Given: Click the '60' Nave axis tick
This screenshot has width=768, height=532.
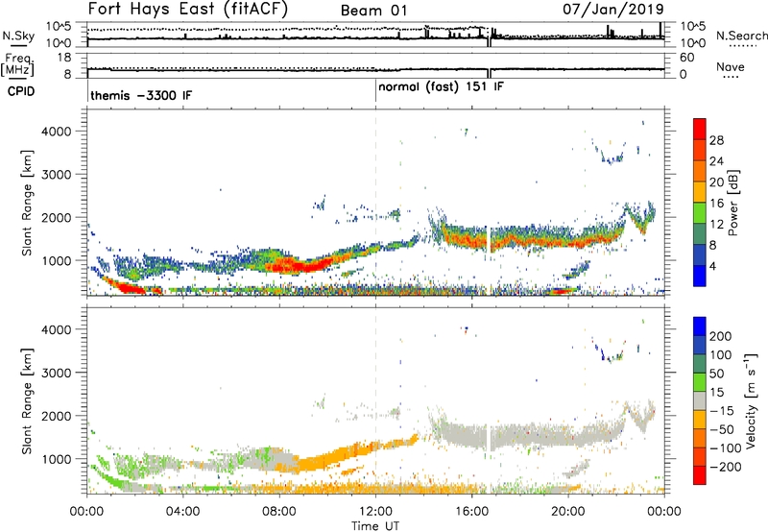Looking at the screenshot, I should [686, 58].
